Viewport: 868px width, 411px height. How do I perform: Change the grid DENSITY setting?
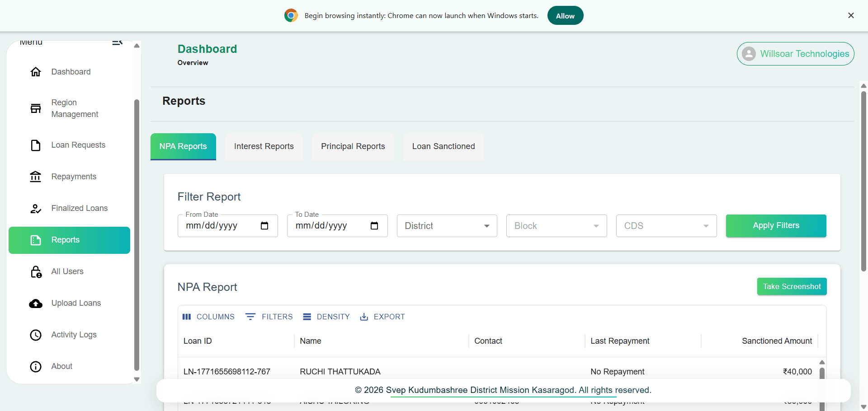pyautogui.click(x=326, y=317)
